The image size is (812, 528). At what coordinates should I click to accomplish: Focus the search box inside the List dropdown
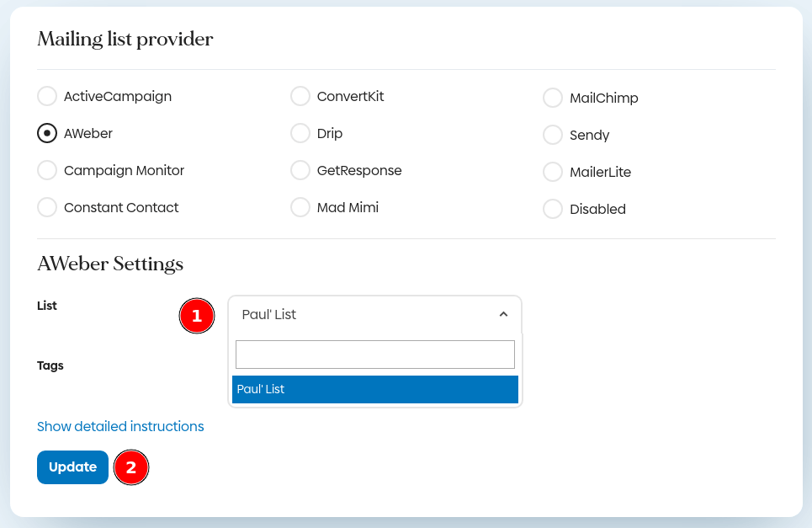[375, 355]
